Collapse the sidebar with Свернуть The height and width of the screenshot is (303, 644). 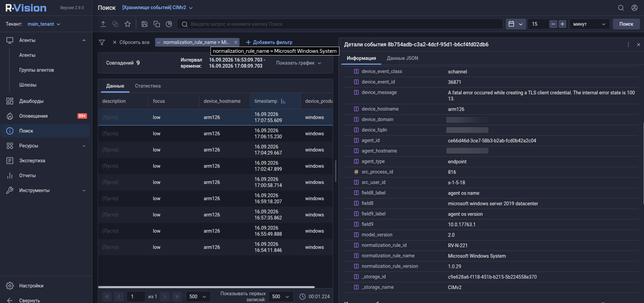pos(29,300)
